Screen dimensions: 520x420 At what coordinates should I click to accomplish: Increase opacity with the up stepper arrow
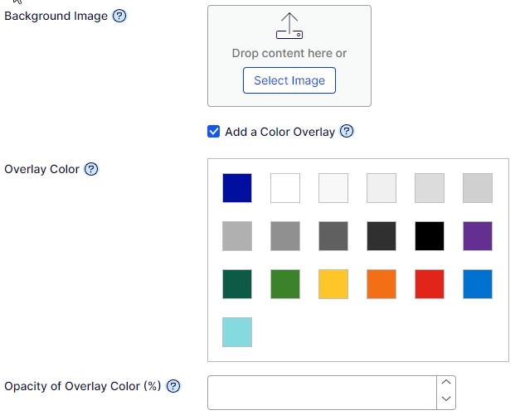446,383
